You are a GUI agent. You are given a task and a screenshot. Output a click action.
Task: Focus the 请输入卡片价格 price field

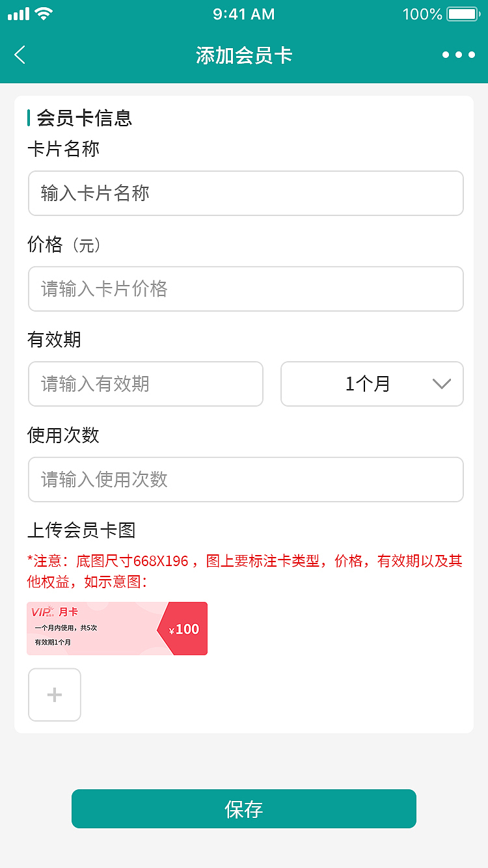tap(245, 289)
